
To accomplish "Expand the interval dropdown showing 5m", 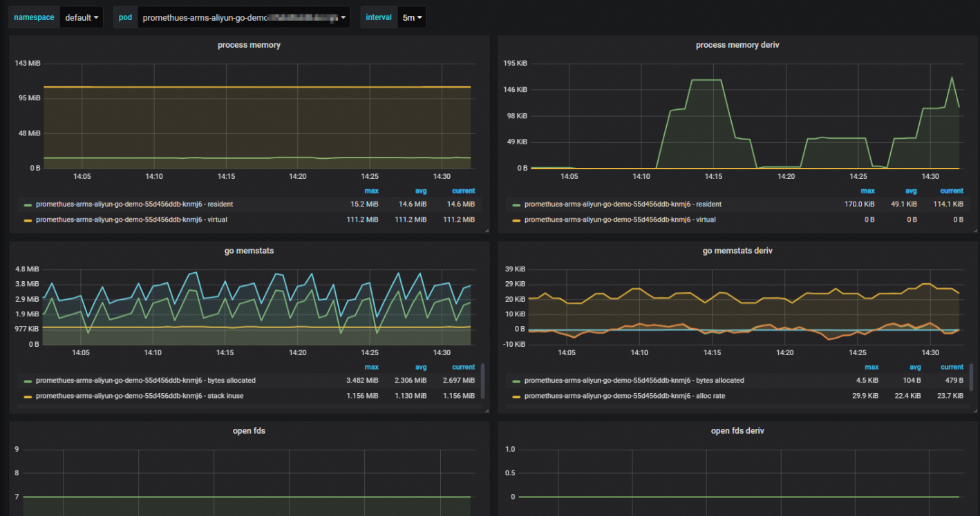I will point(412,17).
